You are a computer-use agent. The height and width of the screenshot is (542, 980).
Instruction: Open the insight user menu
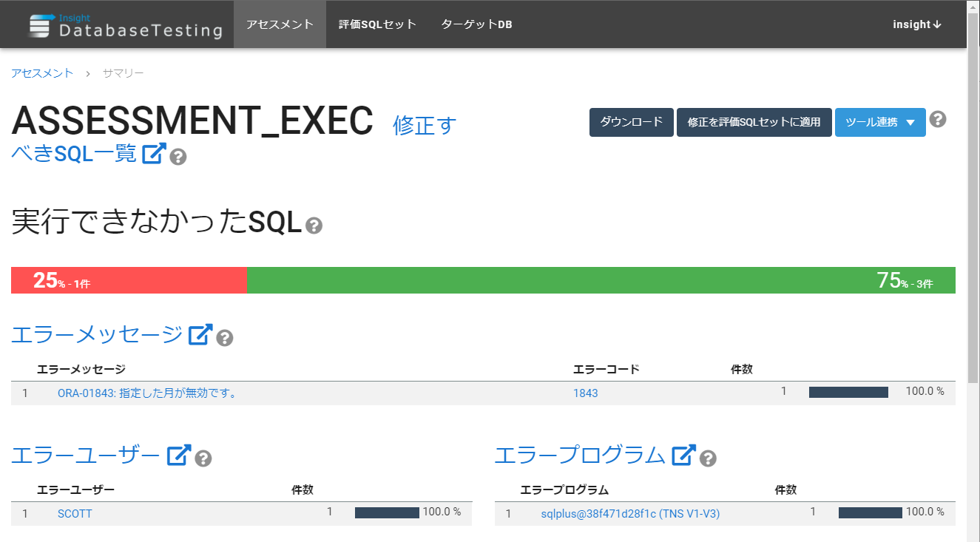coord(917,24)
